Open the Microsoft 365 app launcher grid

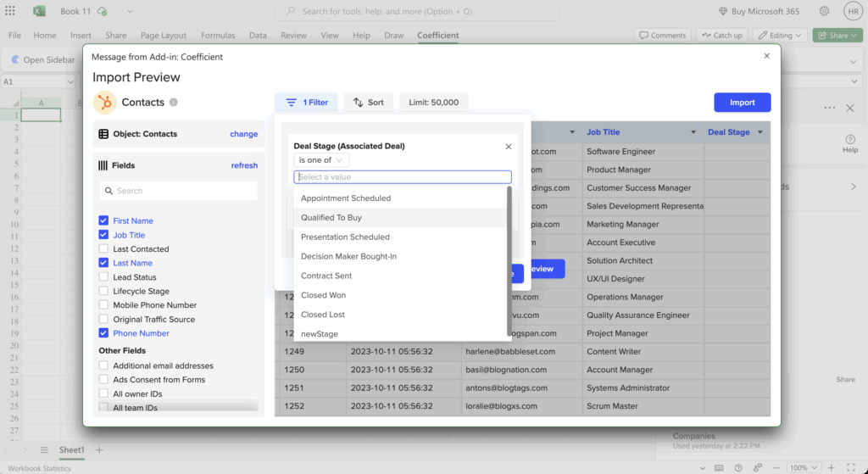(10, 11)
